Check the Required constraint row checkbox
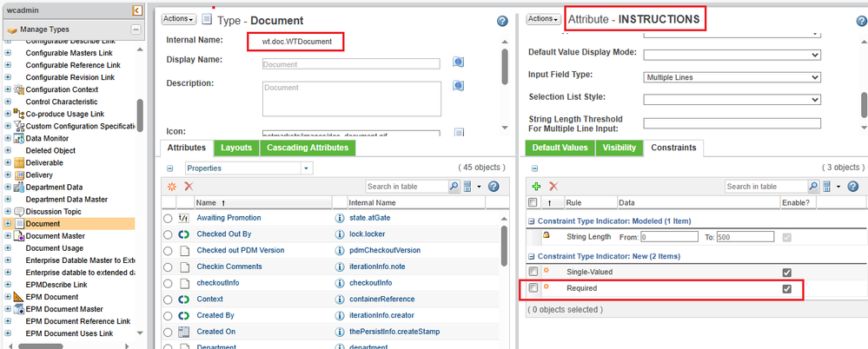This screenshot has width=868, height=349. tap(533, 287)
